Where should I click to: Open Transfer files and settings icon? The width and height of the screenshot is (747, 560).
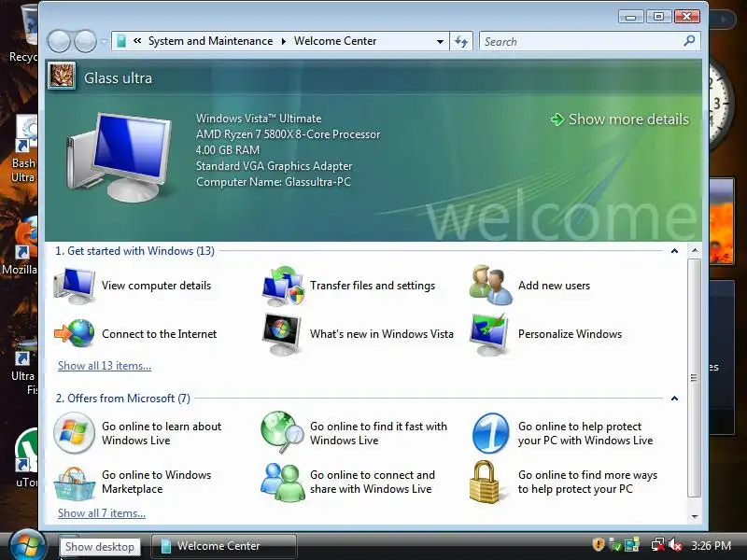(x=283, y=286)
